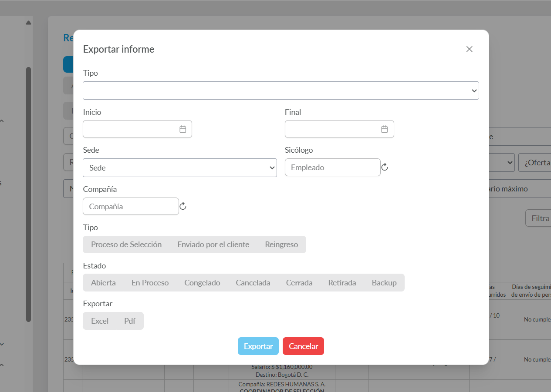Image resolution: width=551 pixels, height=392 pixels.
Task: Toggle the Proceso de Selección option
Action: tap(126, 245)
